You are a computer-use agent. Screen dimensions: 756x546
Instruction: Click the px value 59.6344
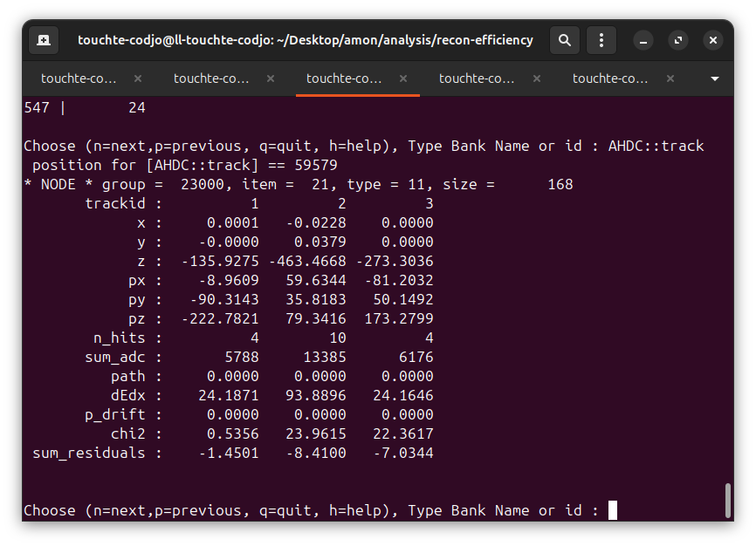[316, 281]
